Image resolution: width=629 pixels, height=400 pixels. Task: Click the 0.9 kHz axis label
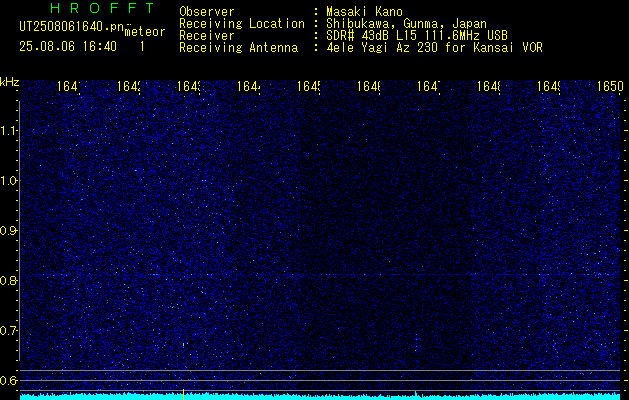tap(8, 230)
